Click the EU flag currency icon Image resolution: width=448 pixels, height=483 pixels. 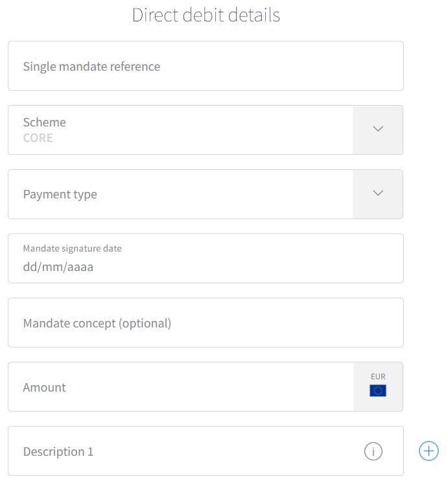(x=378, y=390)
